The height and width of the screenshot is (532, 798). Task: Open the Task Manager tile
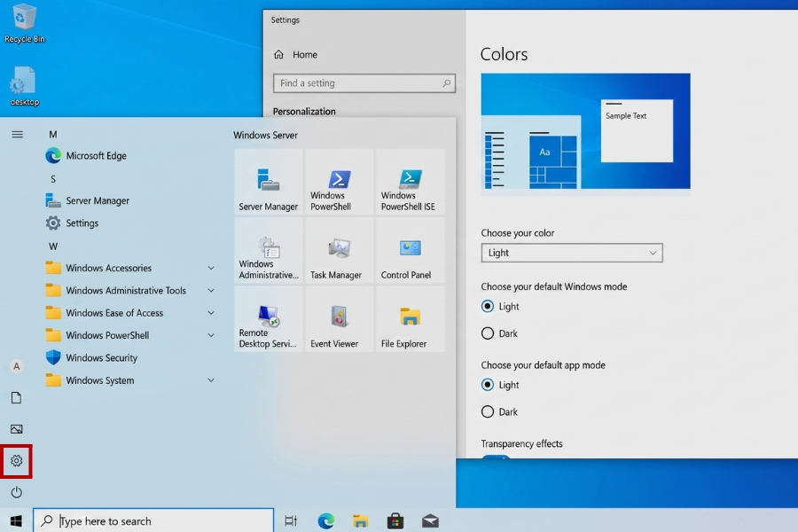[x=339, y=250]
